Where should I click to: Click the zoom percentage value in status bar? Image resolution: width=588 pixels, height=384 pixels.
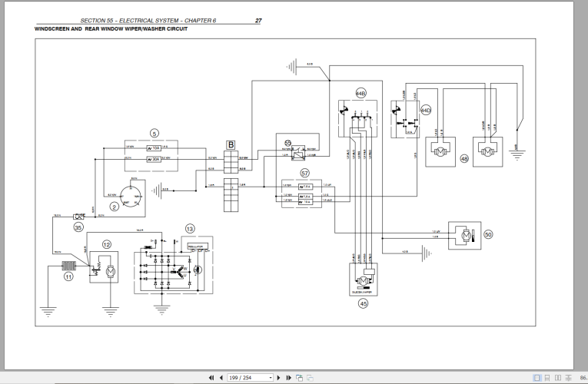pyautogui.click(x=582, y=378)
